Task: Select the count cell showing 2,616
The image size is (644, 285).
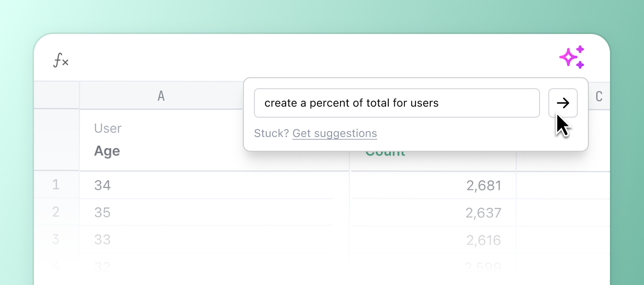Action: [433, 240]
